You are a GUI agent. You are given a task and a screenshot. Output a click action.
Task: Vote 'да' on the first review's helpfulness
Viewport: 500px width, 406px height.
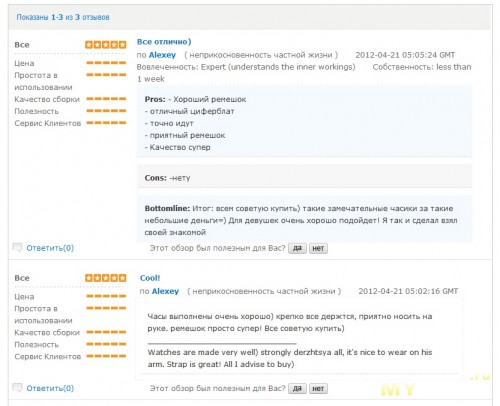pos(297,248)
